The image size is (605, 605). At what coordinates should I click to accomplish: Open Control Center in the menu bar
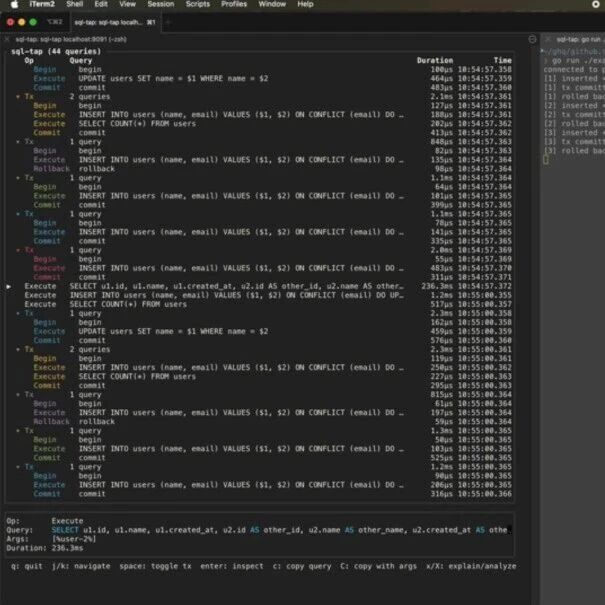click(595, 4)
